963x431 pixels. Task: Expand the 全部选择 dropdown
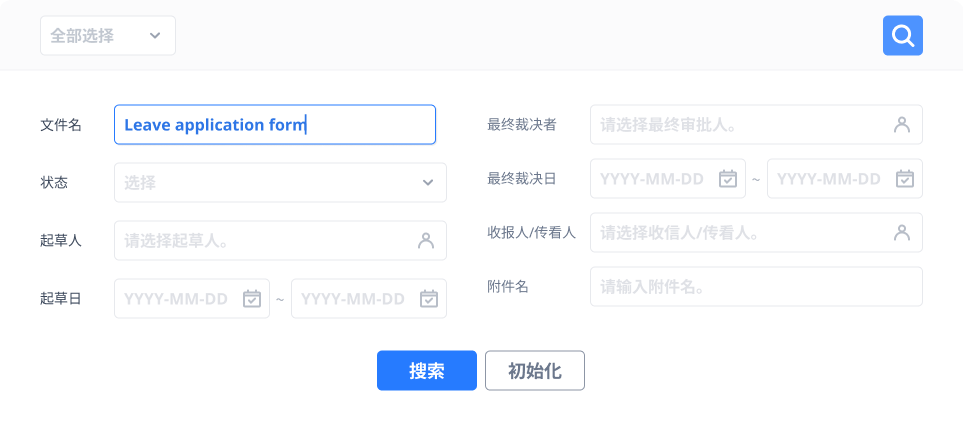pyautogui.click(x=108, y=36)
